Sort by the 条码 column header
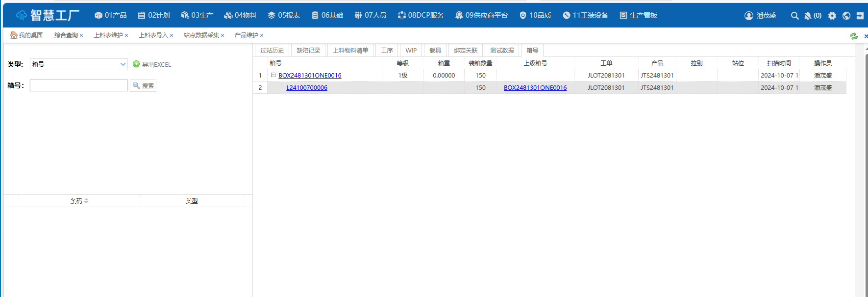Image resolution: width=868 pixels, height=297 pixels. [79, 201]
